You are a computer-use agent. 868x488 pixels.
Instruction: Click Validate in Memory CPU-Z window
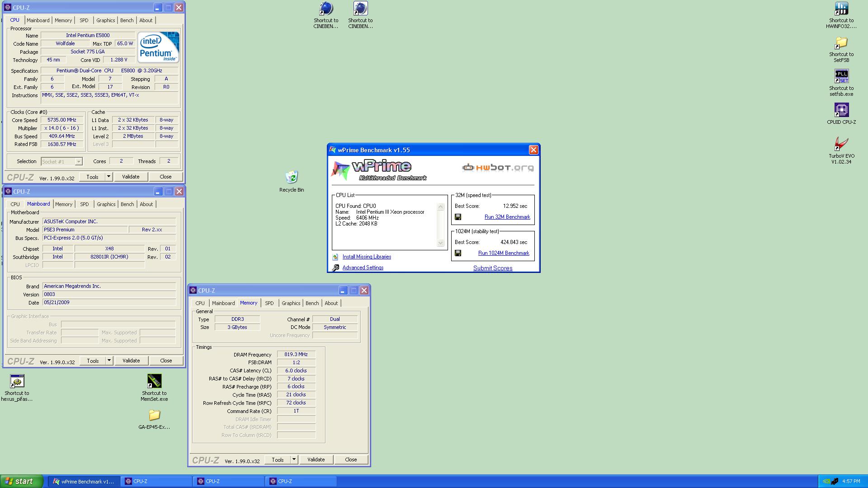[316, 460]
